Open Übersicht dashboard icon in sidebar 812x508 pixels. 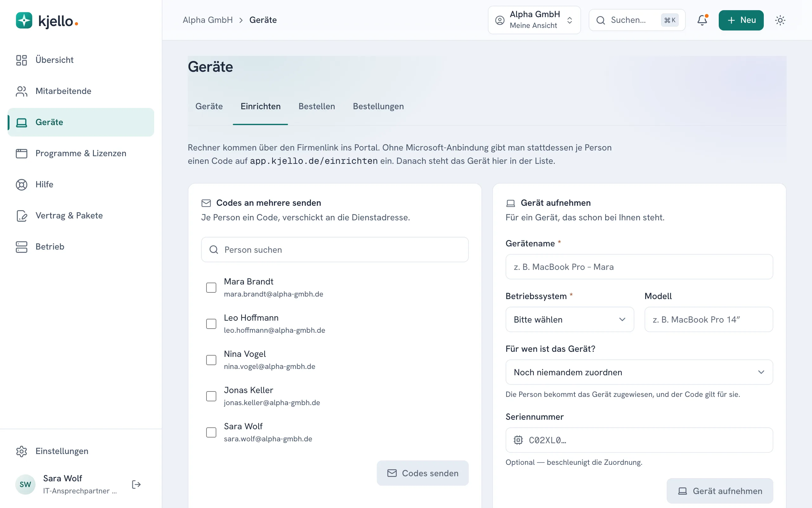point(22,60)
